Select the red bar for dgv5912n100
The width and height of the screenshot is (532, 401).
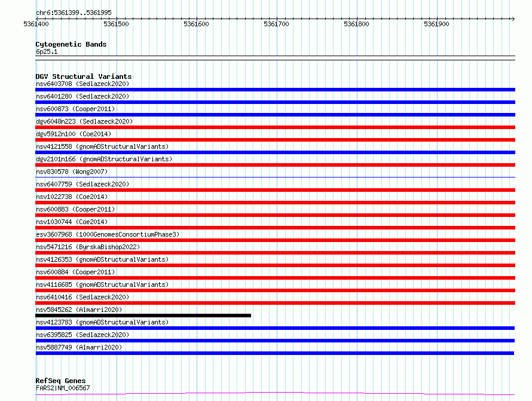coord(275,140)
